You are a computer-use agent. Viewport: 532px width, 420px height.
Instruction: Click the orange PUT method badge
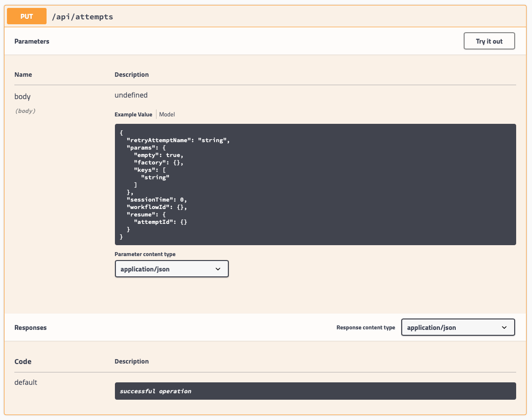26,16
